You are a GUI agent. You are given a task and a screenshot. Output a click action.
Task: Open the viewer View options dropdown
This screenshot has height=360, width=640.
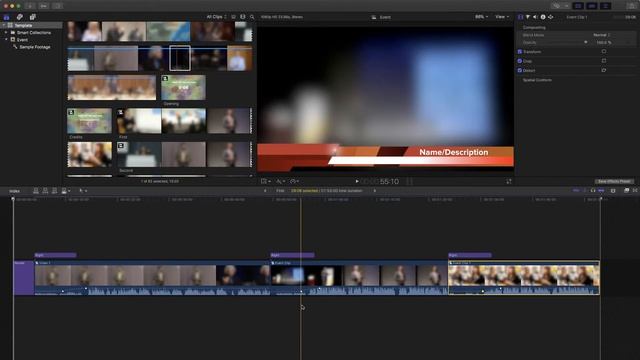point(502,17)
